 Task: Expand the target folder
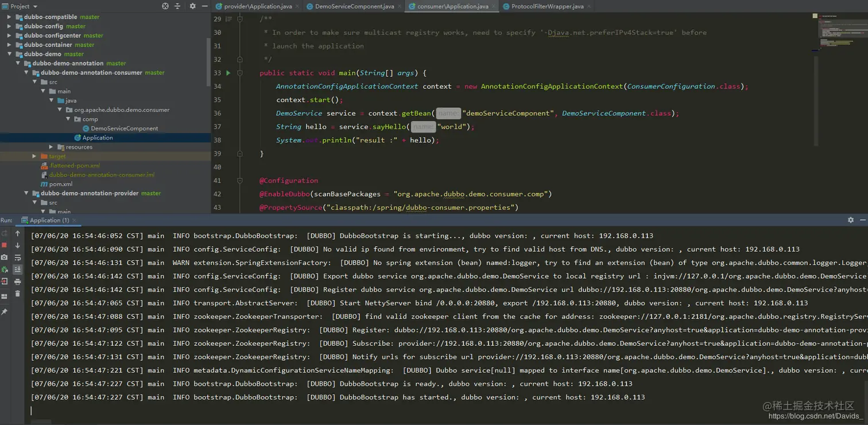pyautogui.click(x=34, y=156)
